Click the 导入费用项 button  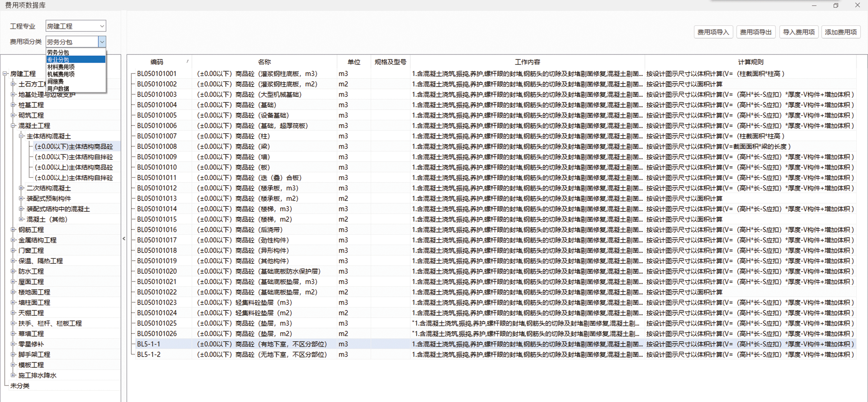click(798, 32)
